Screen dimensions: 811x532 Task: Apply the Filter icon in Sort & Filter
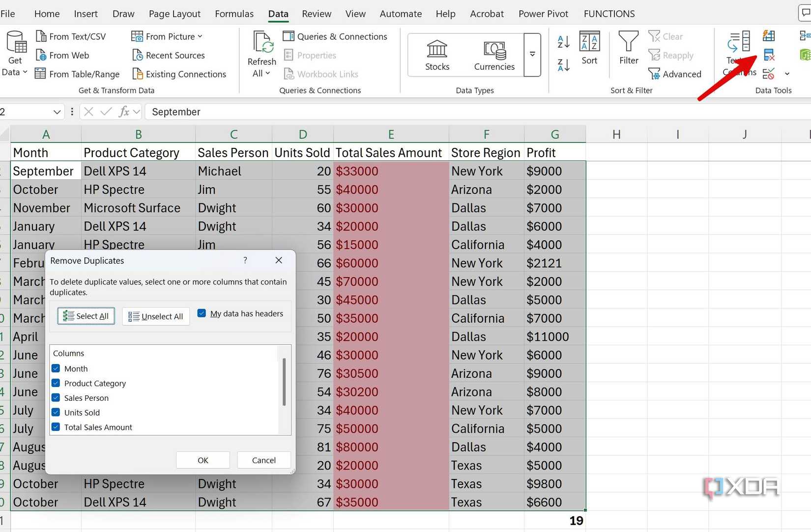tap(628, 47)
